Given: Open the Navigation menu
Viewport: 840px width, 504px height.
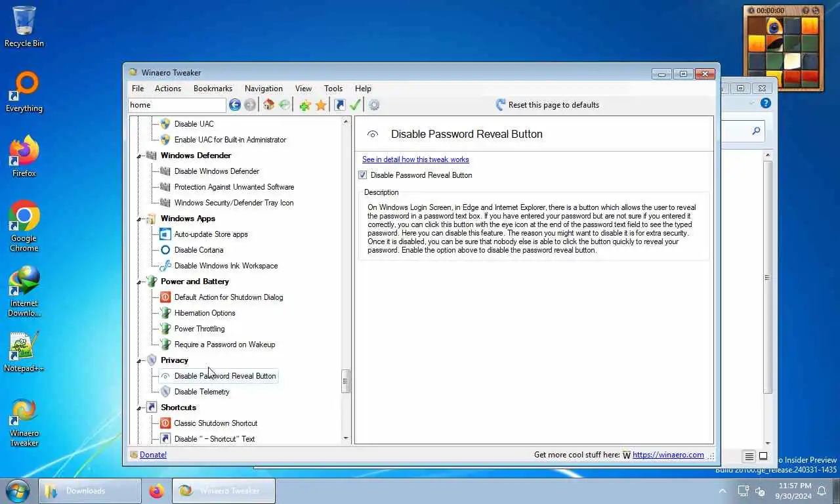Looking at the screenshot, I should tap(264, 89).
